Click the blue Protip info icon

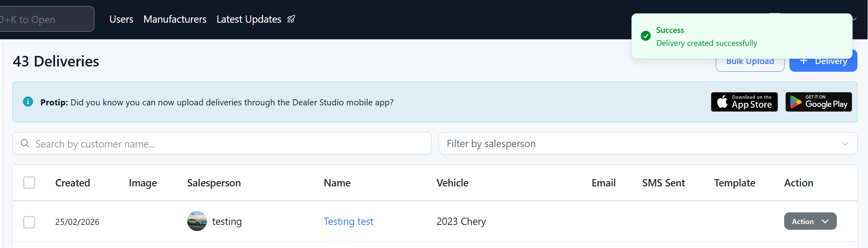28,102
